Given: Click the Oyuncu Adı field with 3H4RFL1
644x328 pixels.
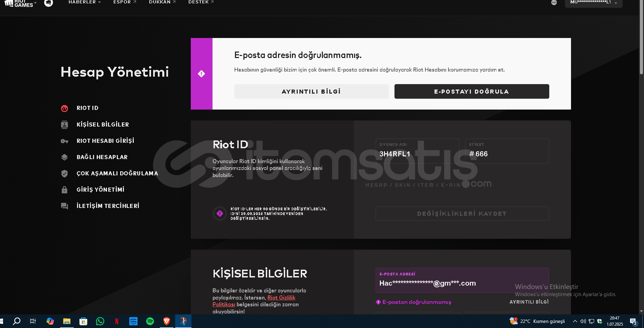Looking at the screenshot, I should point(418,151).
